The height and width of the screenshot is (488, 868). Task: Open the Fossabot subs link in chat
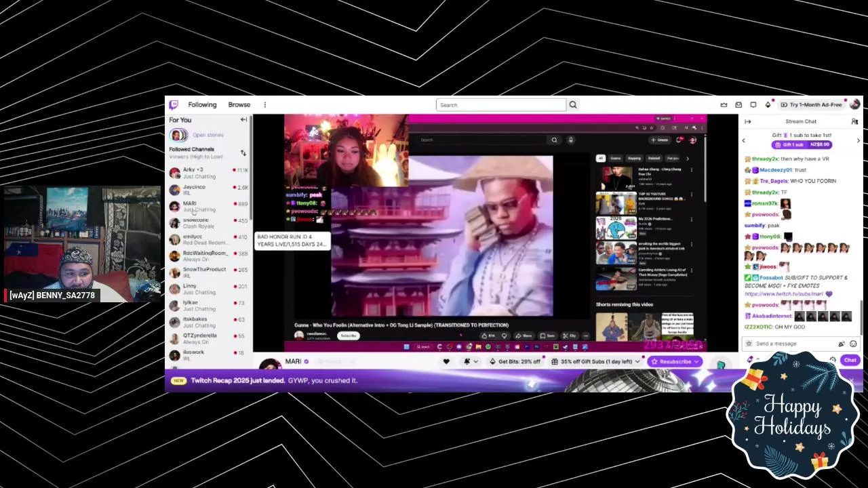click(x=784, y=294)
